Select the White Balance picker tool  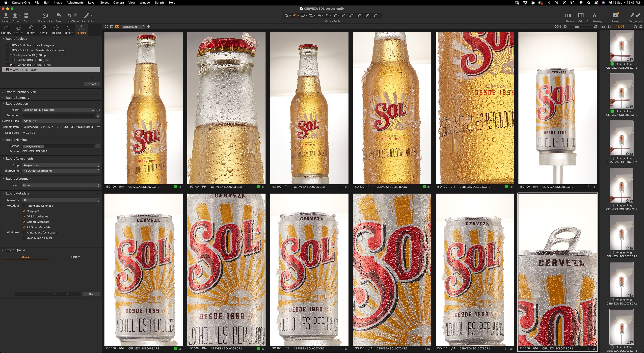point(360,15)
